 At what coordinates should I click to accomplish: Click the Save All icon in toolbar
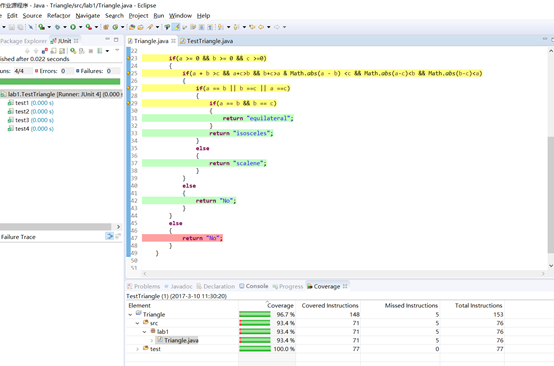20,27
